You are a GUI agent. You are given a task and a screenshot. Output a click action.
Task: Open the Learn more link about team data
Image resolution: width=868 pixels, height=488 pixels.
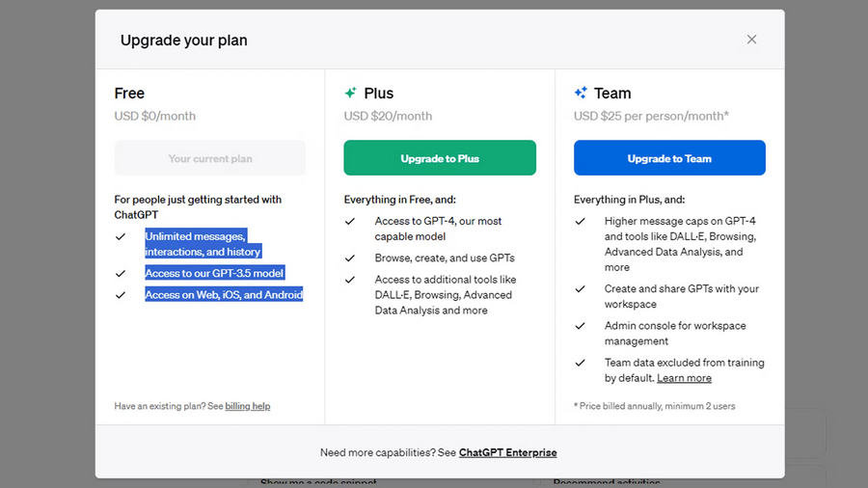pos(684,378)
